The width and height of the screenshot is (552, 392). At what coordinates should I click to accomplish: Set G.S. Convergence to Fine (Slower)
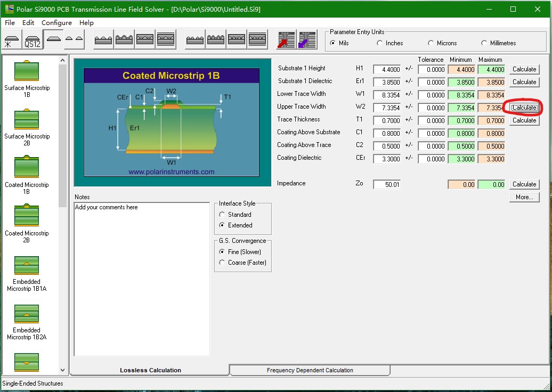240,251
